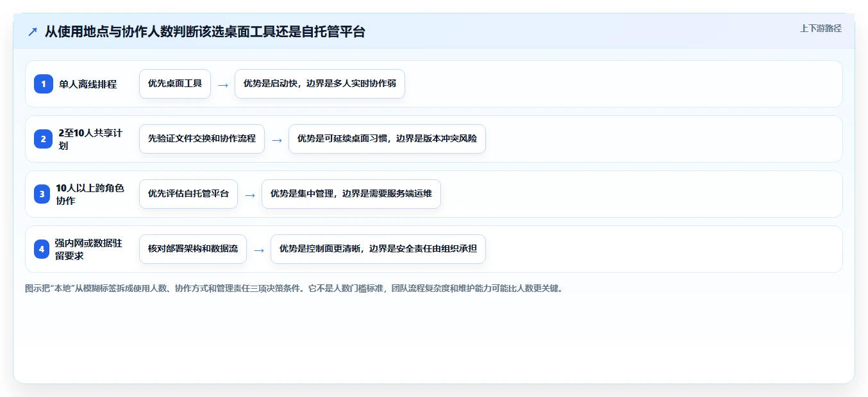Click the 先验证文件交换和协作流程 box
This screenshot has width=868, height=397.
point(202,139)
